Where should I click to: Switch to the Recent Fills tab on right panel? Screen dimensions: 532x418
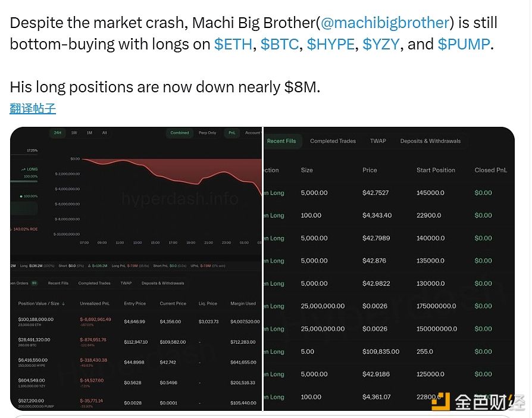pos(281,141)
